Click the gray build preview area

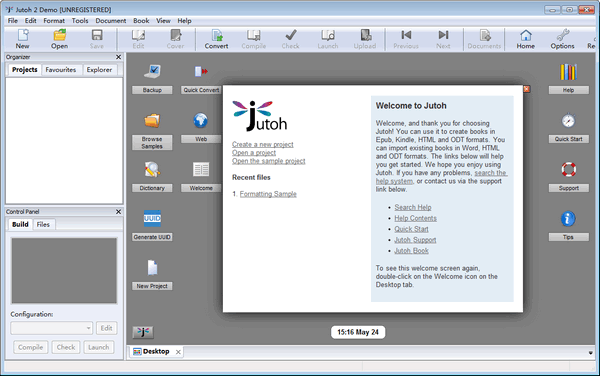coord(64,271)
